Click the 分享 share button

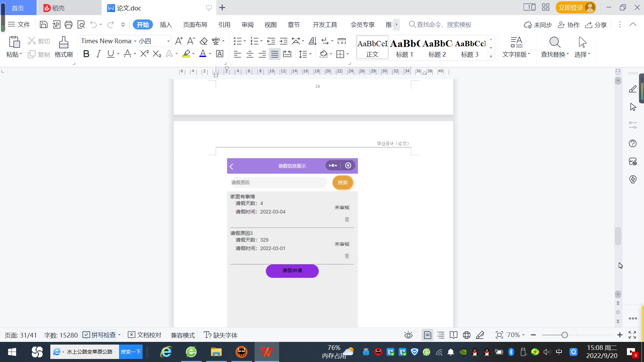(x=596, y=24)
